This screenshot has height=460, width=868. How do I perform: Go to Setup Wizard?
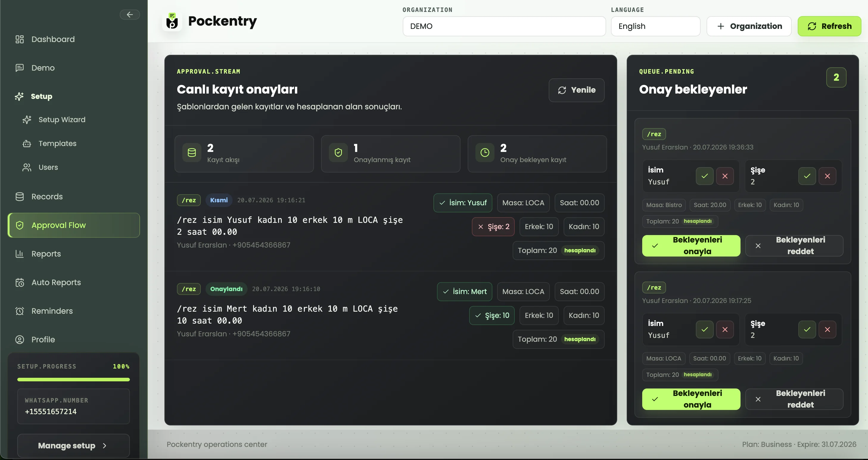click(77, 120)
